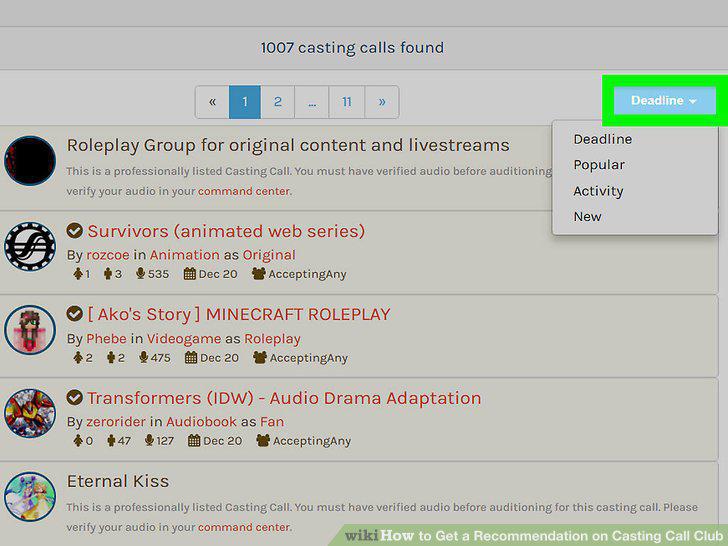Click female roles icon in Transformers row
Viewport: 728px width, 546px height.
click(x=78, y=440)
